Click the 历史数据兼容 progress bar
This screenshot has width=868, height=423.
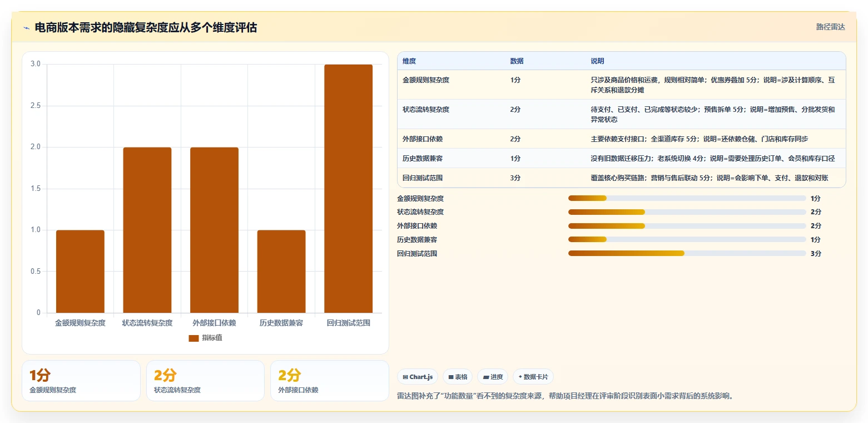tap(687, 239)
